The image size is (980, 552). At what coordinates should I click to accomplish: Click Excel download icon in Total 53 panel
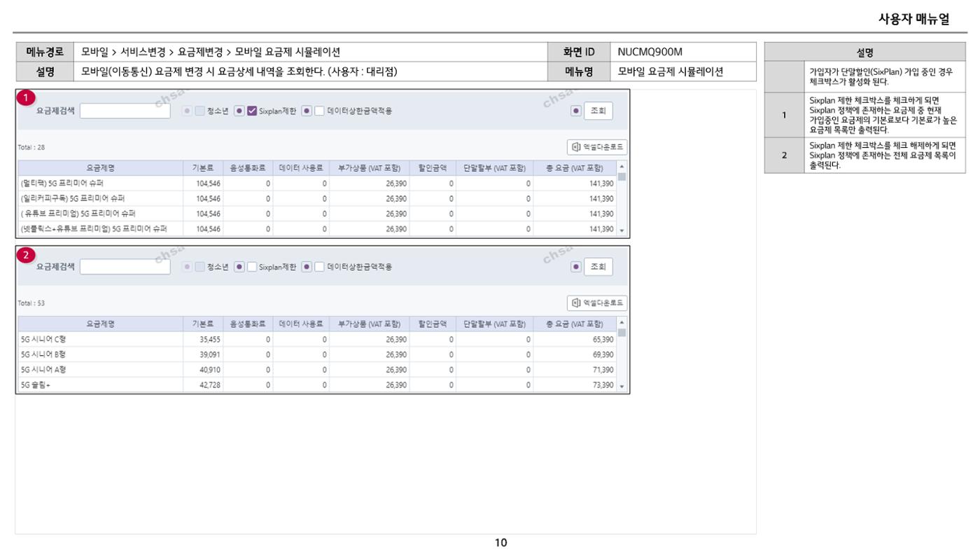click(x=576, y=303)
